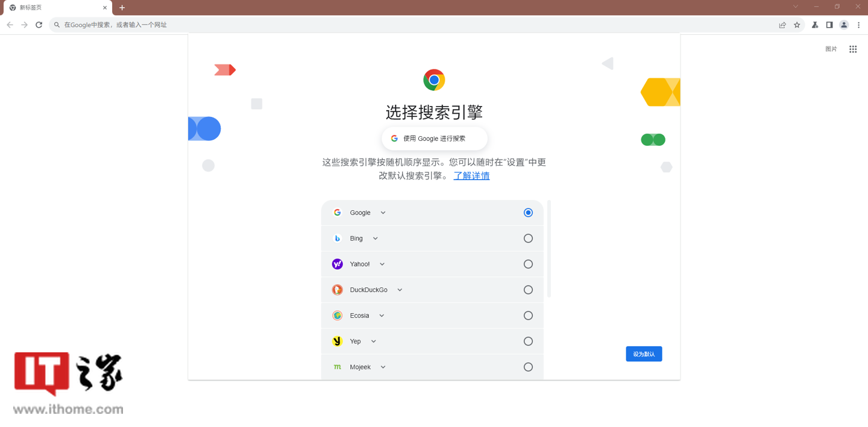The width and height of the screenshot is (868, 427).
Task: Expand the Yep description chevron
Action: tap(373, 341)
